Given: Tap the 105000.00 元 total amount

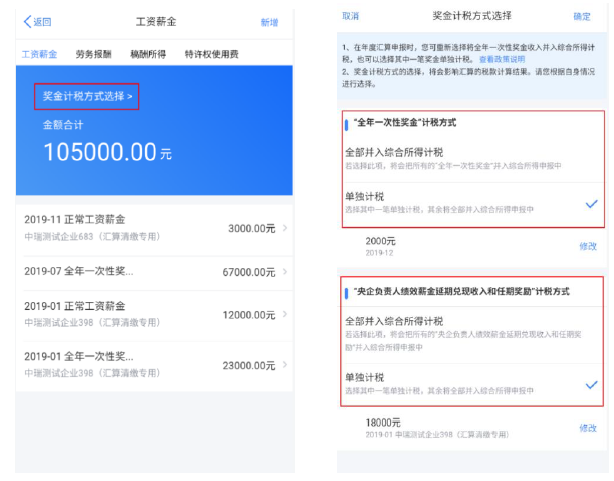Looking at the screenshot, I should tap(108, 152).
